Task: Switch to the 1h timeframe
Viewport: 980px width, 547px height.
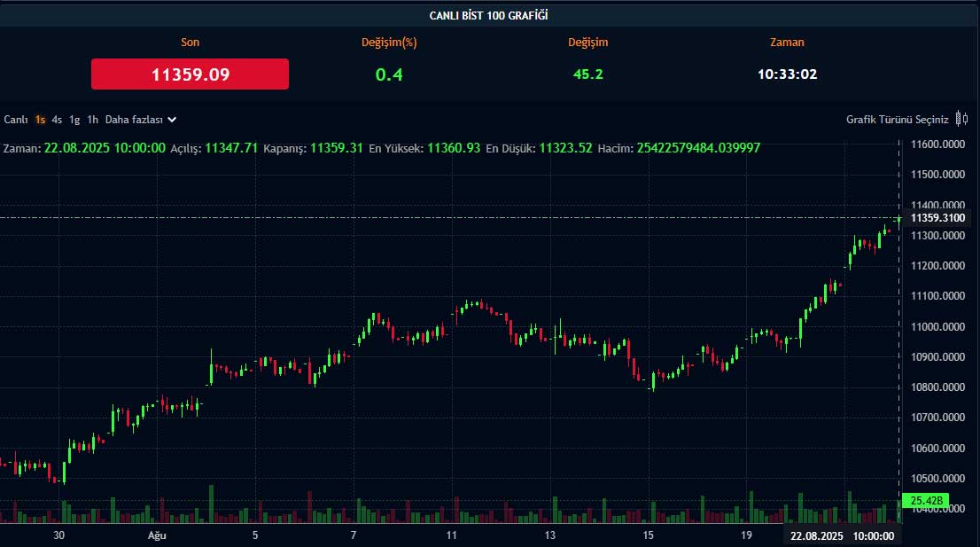Action: click(x=92, y=120)
